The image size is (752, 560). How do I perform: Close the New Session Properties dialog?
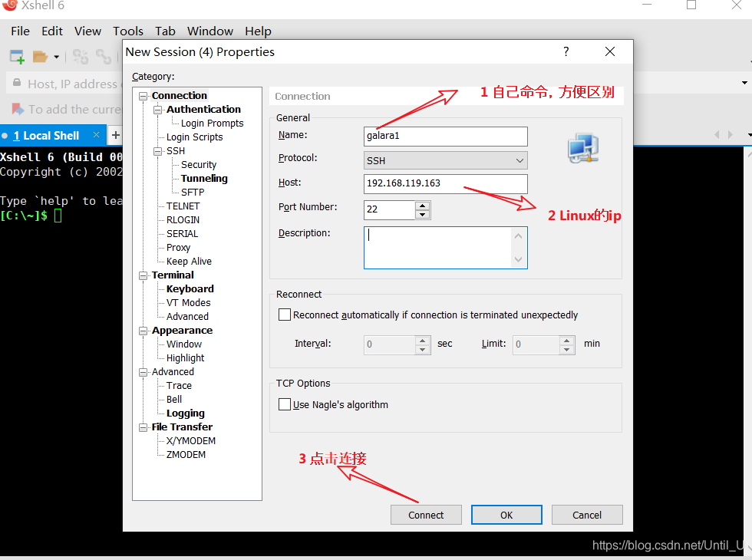click(x=610, y=51)
